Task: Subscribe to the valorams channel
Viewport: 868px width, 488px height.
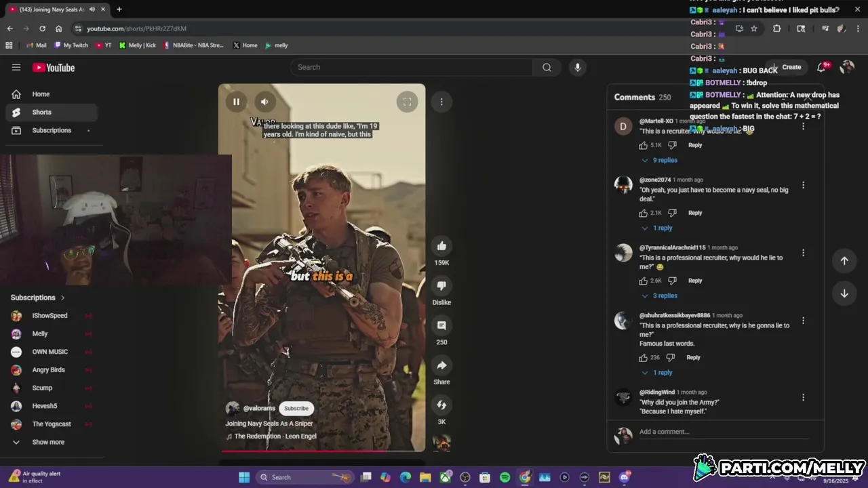Action: [296, 408]
